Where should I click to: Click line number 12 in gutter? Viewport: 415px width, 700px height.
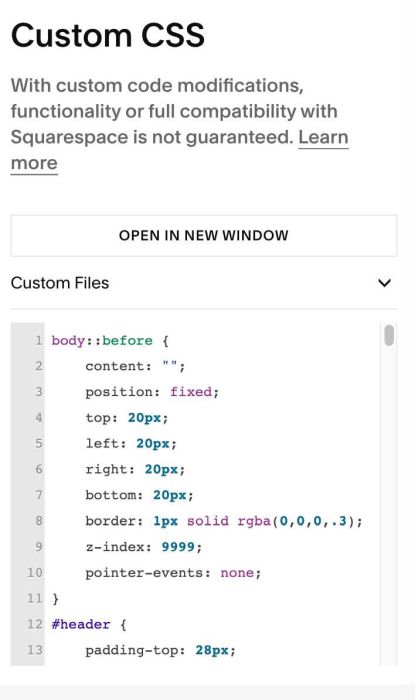pos(35,624)
